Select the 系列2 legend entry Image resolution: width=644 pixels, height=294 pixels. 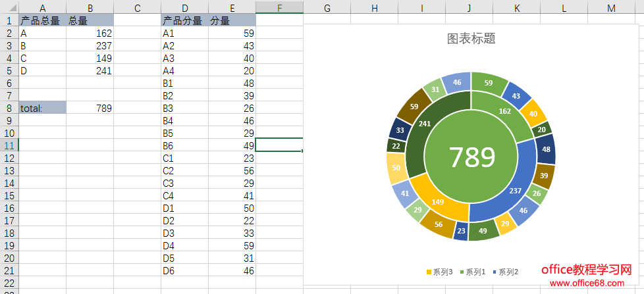click(507, 272)
